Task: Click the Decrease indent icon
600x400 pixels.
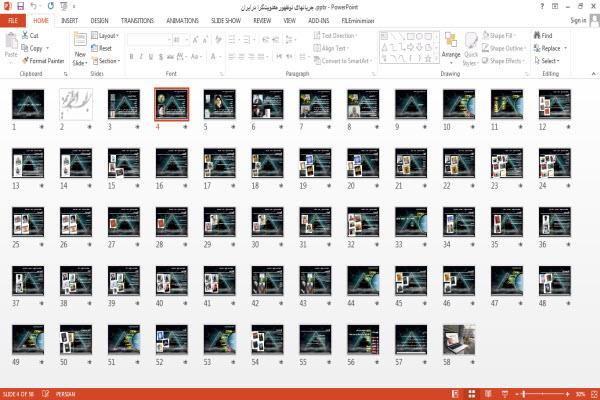Action: coord(266,40)
